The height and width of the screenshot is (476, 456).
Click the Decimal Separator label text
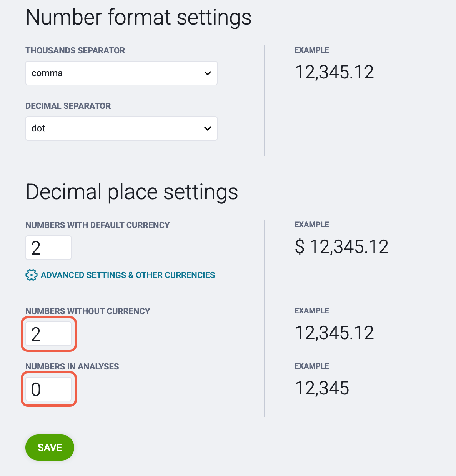coord(68,106)
